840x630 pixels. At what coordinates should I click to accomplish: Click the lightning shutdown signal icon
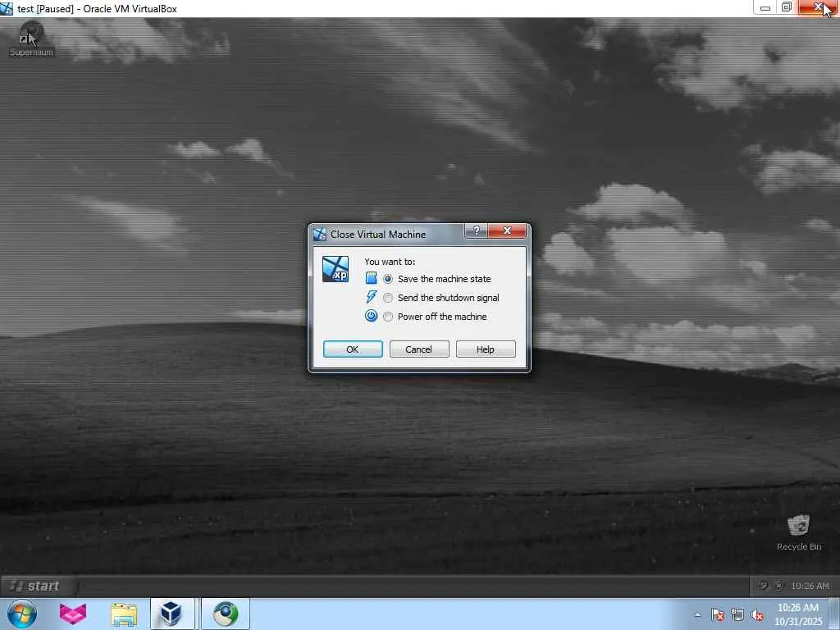(x=372, y=297)
